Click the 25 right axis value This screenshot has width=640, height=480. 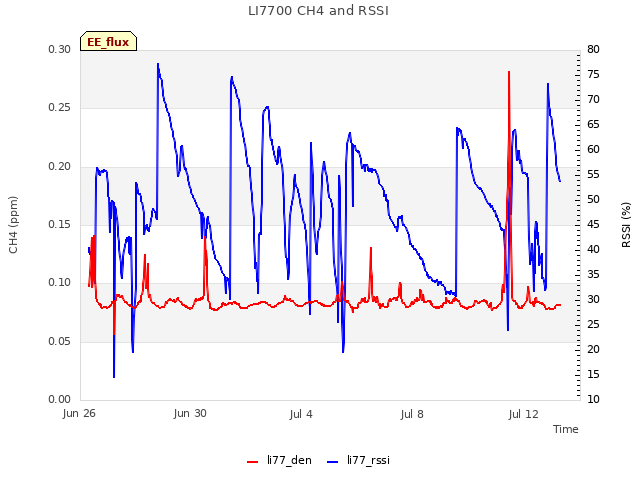593,324
